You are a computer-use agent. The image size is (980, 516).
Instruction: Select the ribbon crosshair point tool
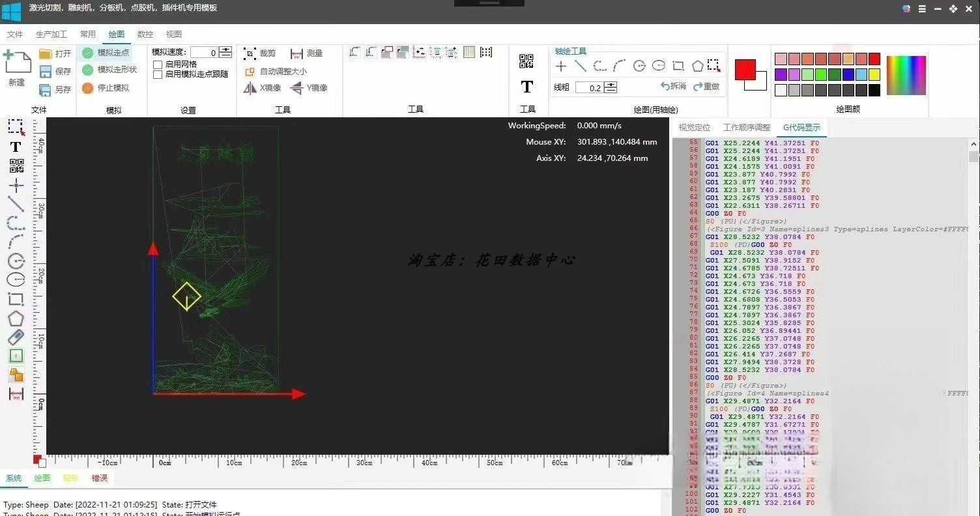[561, 66]
